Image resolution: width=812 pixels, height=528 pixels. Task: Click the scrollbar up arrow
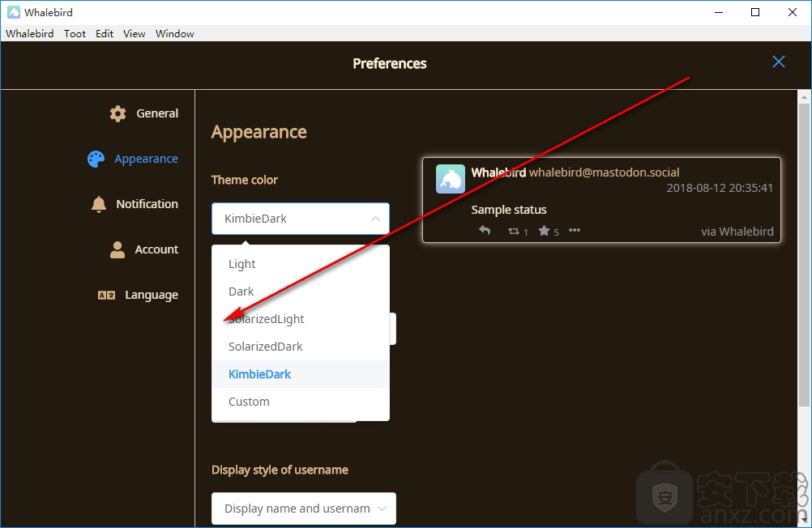[x=804, y=96]
